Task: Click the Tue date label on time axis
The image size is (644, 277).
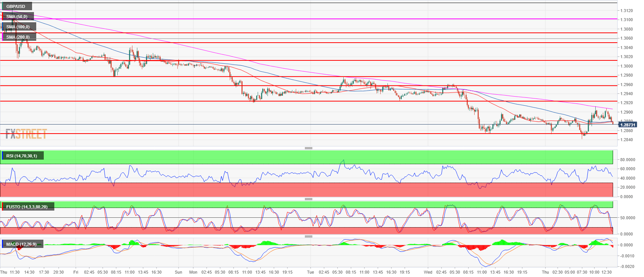Action: 310,272
